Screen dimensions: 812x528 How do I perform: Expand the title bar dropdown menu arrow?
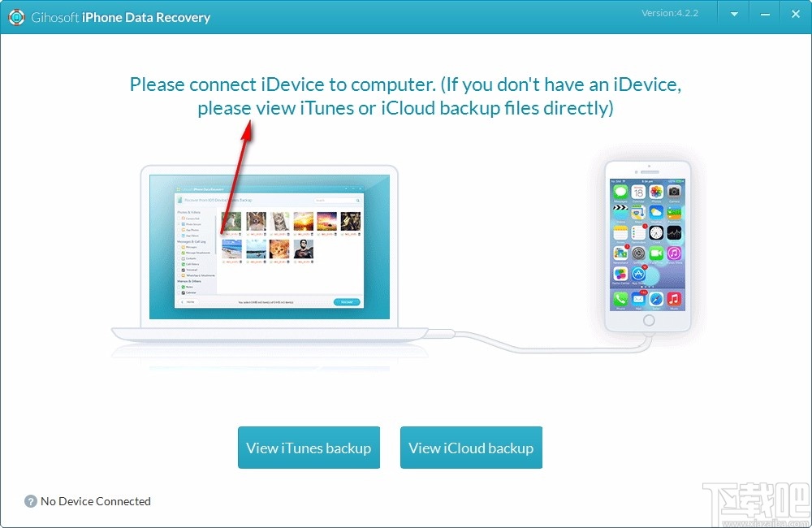tap(734, 15)
